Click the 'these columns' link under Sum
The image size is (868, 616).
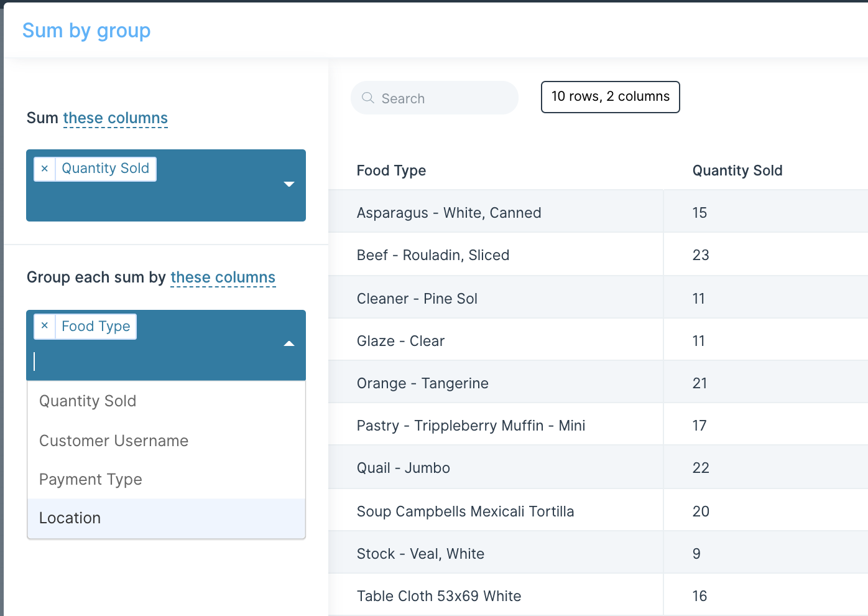point(116,118)
